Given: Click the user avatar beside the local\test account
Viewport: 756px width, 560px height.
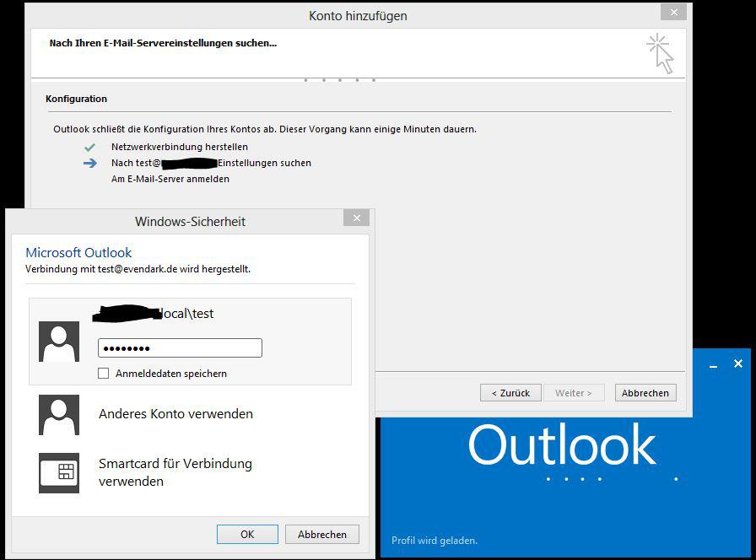Looking at the screenshot, I should 59,342.
